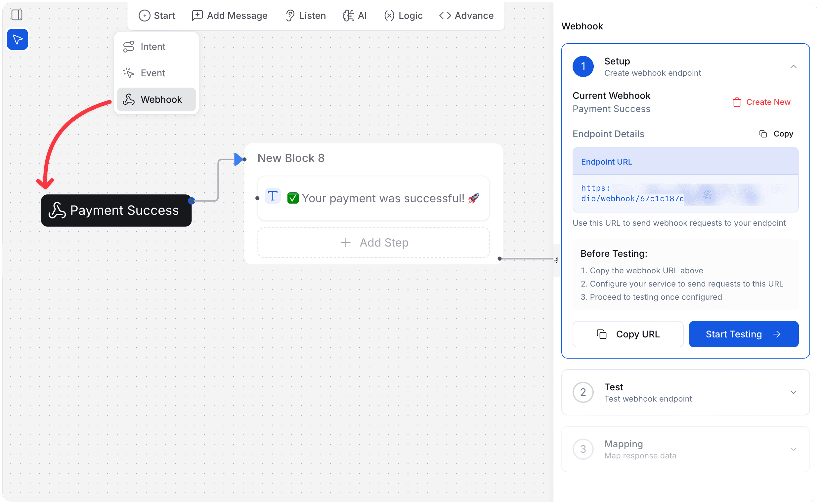Select the Listen tool

(x=305, y=15)
